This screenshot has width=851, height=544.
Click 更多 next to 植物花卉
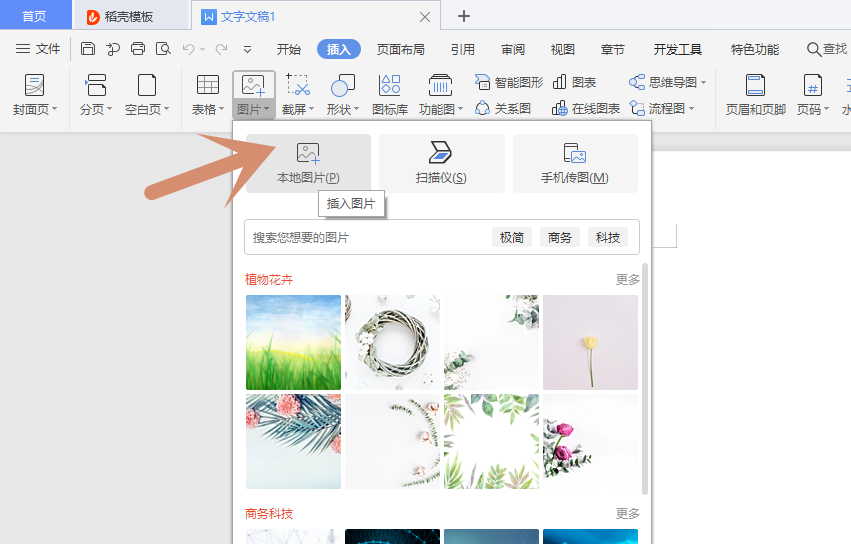(627, 280)
